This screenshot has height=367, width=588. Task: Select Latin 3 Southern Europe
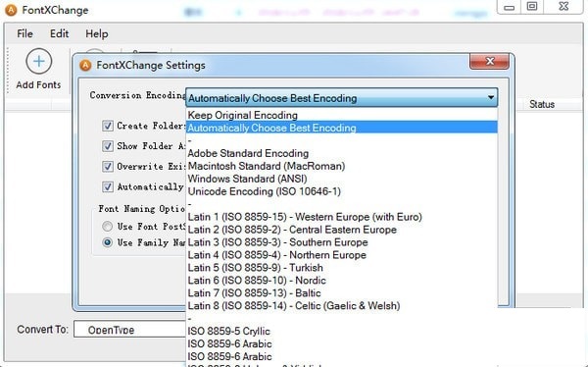pyautogui.click(x=342, y=242)
